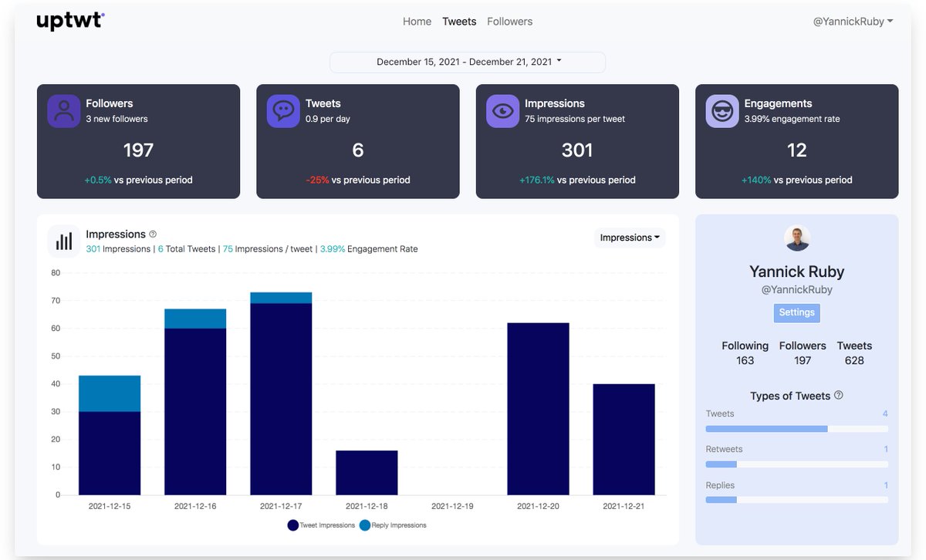Click the Engagements smiley icon

[x=722, y=111]
